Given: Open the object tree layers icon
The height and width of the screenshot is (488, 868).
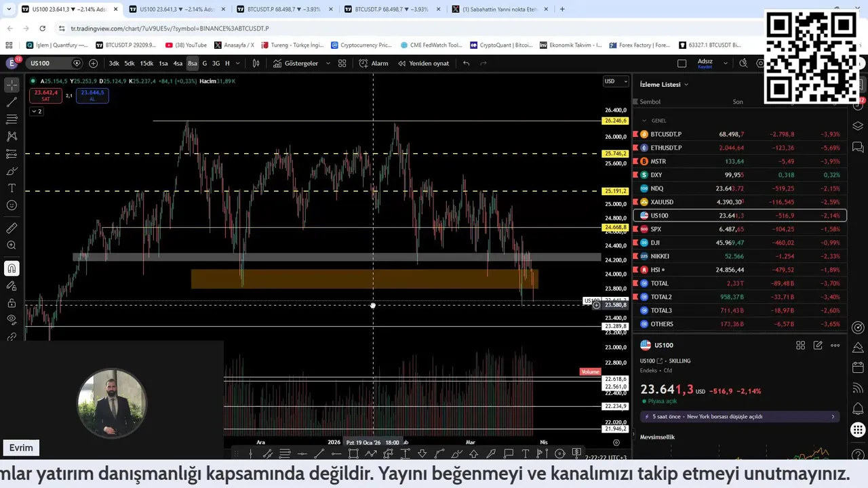Looking at the screenshot, I should click(858, 126).
